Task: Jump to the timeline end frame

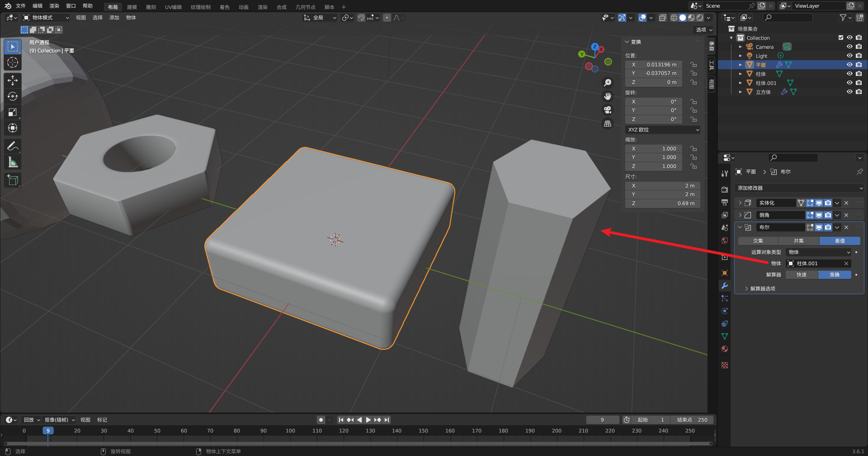Action: click(387, 420)
